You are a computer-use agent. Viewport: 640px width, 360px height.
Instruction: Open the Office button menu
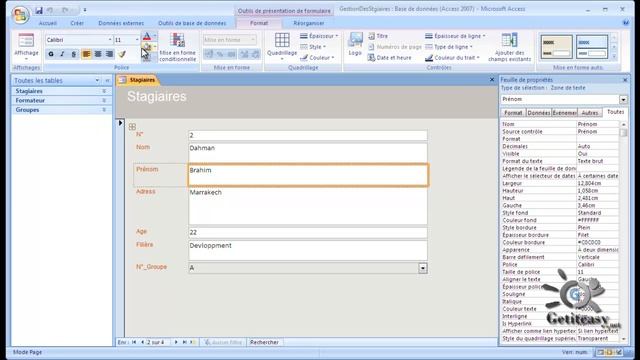pos(20,15)
